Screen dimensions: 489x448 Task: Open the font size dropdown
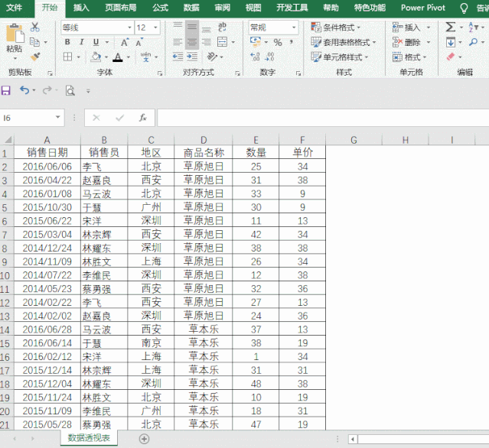coord(155,28)
